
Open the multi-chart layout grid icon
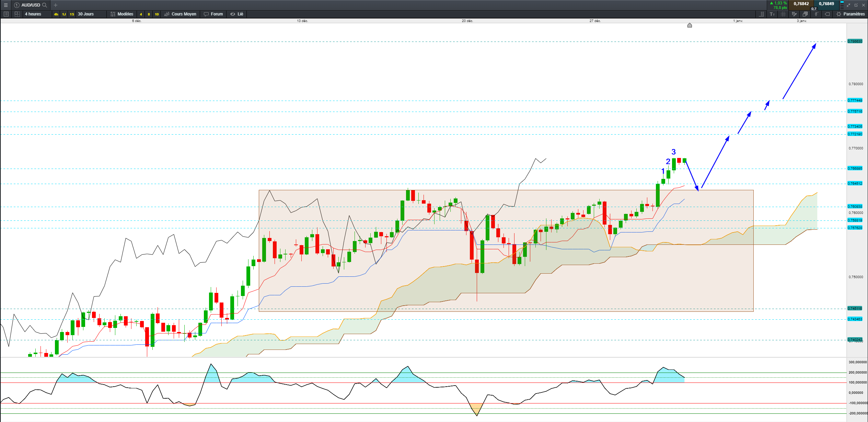click(17, 14)
